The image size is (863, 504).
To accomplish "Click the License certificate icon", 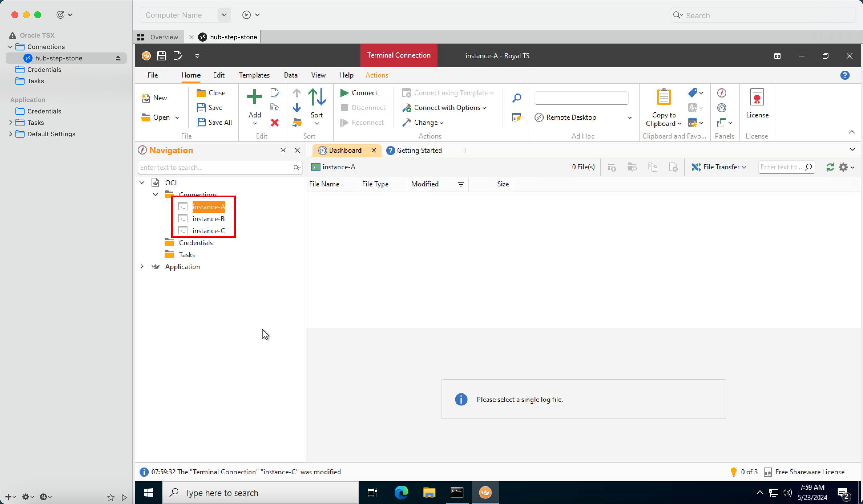I will (x=757, y=97).
